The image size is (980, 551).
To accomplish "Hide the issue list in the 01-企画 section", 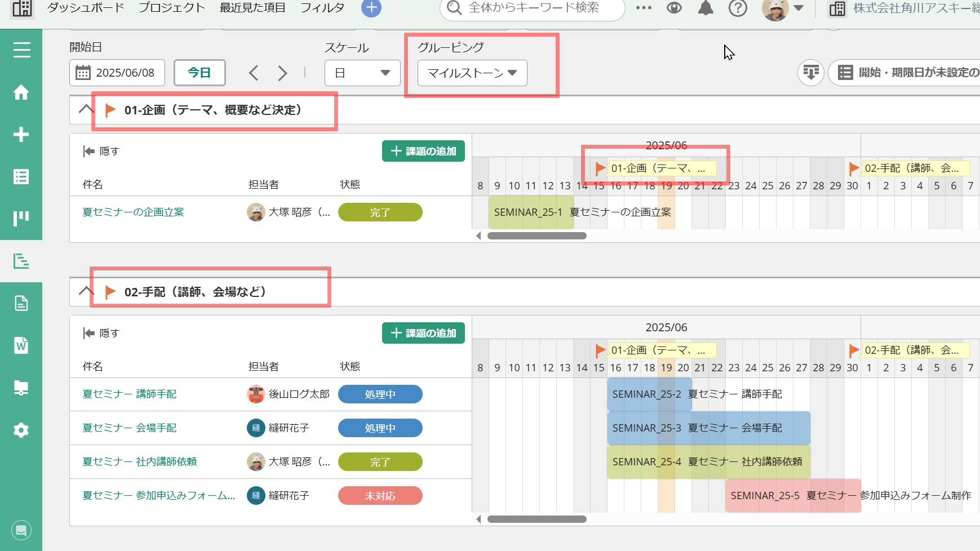I will [101, 151].
